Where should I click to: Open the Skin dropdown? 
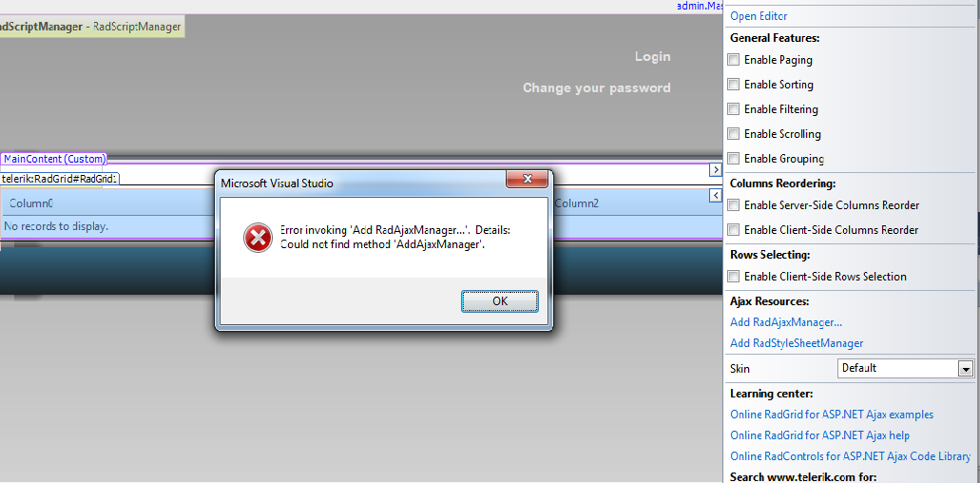pyautogui.click(x=967, y=369)
